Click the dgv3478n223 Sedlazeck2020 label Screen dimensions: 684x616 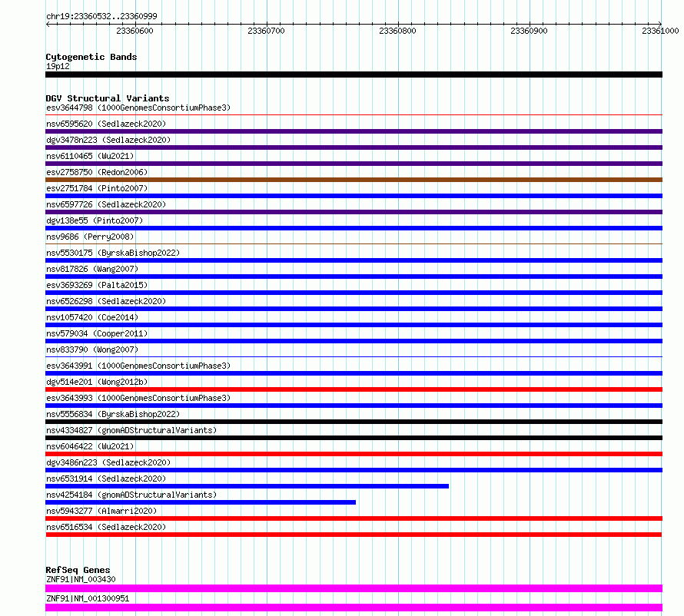[108, 140]
